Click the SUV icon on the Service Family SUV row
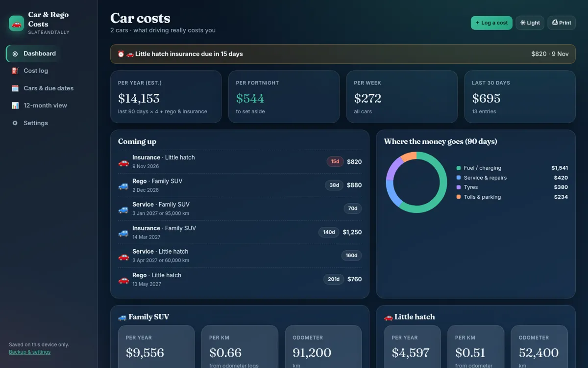 [x=123, y=209]
